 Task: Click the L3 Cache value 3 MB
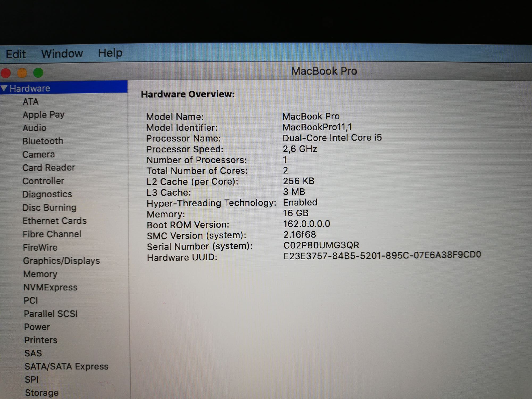294,192
